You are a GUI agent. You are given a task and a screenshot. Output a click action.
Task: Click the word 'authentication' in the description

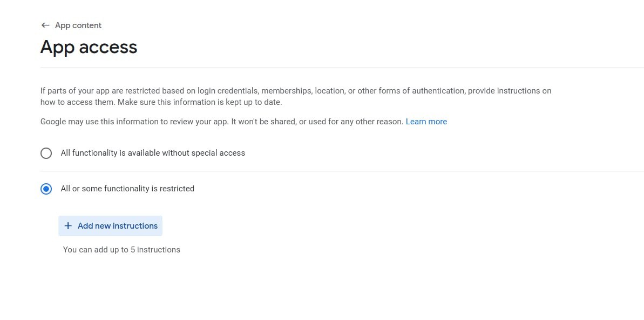(x=437, y=91)
